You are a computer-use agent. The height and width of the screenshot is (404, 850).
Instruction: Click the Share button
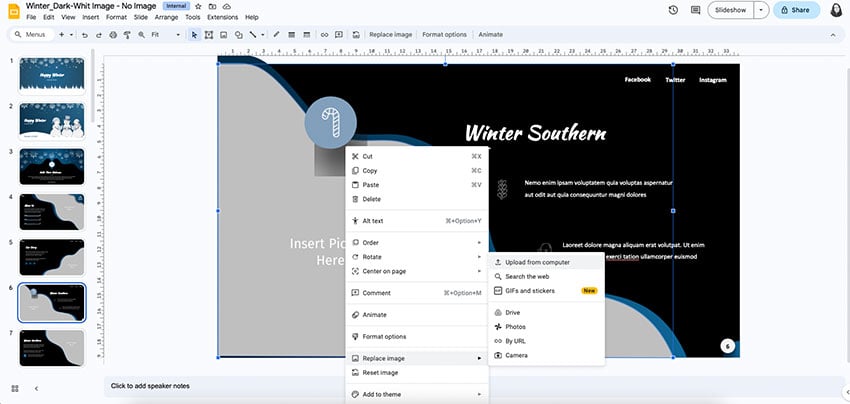pyautogui.click(x=794, y=10)
